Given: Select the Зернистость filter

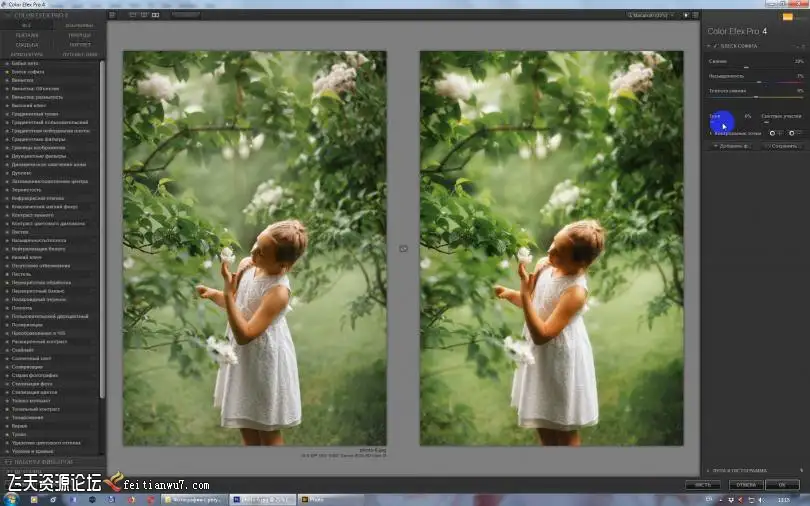Looking at the screenshot, I should [26, 190].
